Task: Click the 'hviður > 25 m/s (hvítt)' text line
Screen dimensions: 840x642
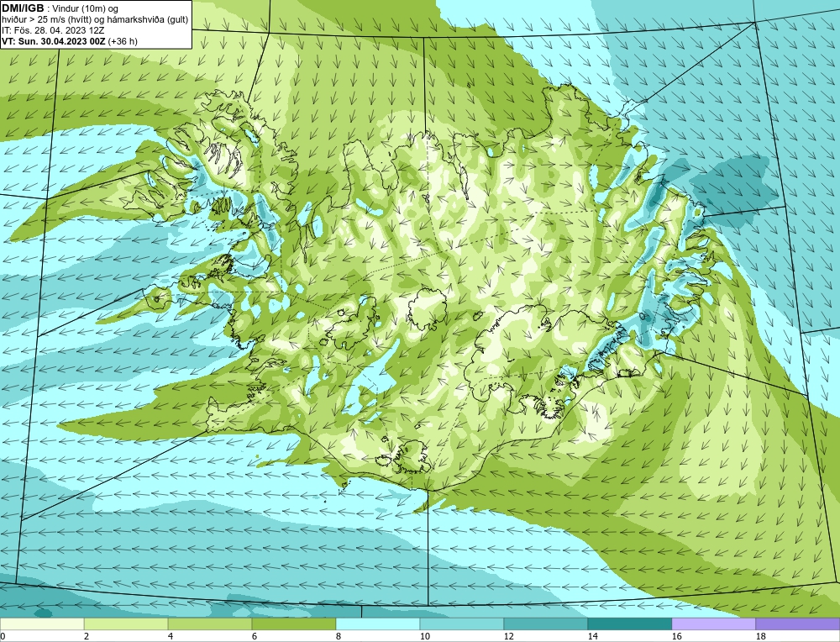Action: 96,20
